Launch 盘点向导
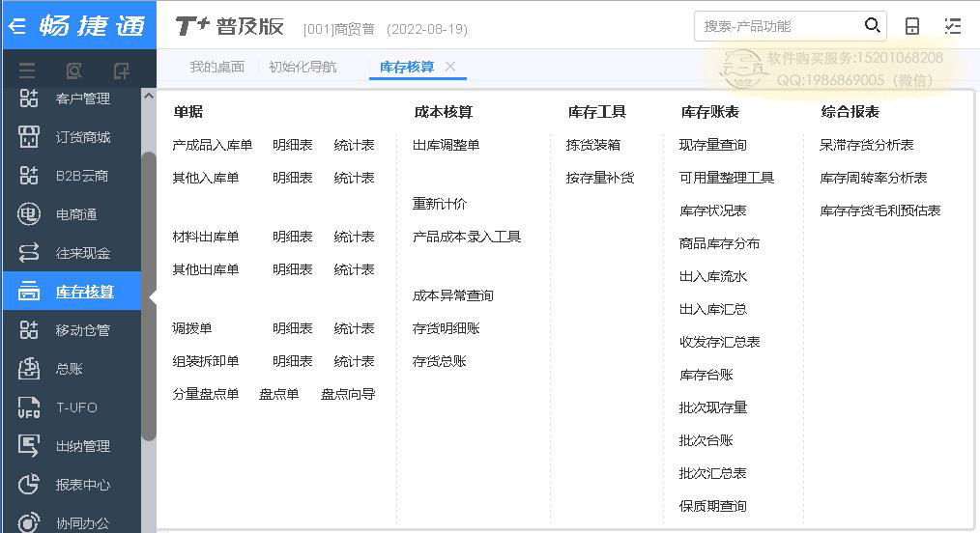This screenshot has height=533, width=980. point(348,394)
